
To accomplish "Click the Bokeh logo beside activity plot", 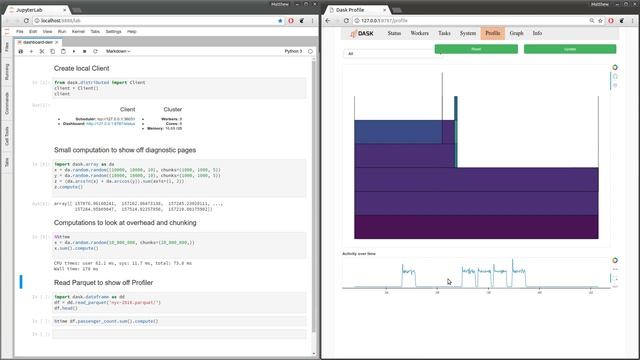I will (x=615, y=260).
